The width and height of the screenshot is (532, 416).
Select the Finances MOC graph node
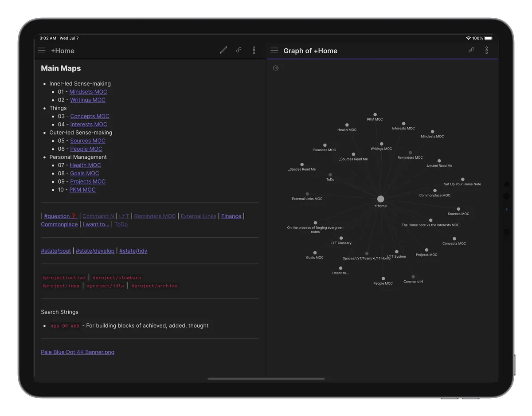click(x=325, y=145)
